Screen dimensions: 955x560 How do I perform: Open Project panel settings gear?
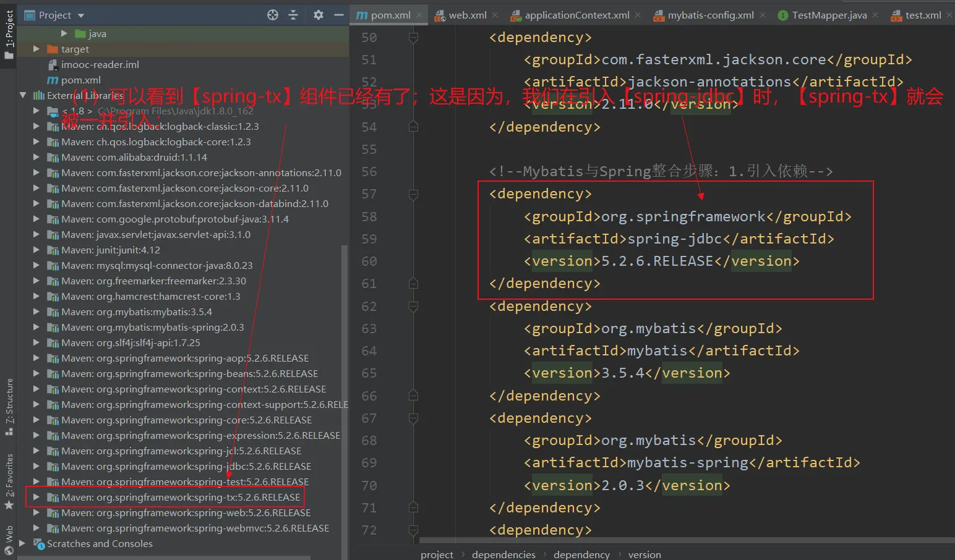(318, 15)
